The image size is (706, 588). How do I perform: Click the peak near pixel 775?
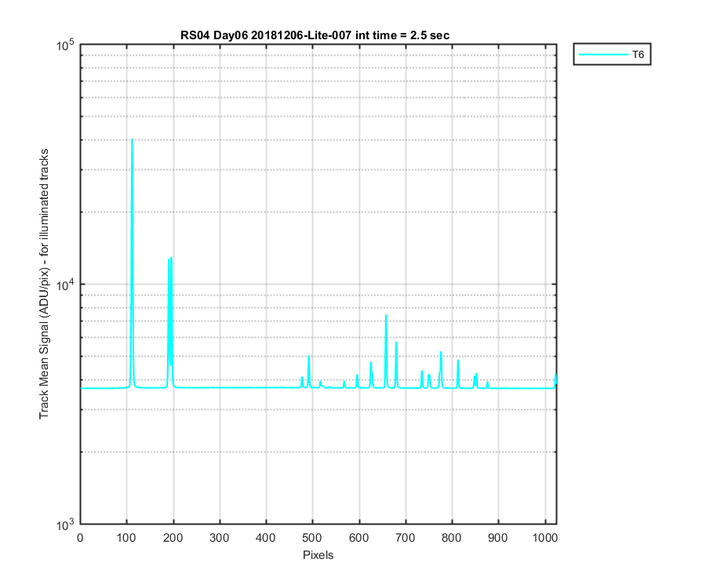[x=441, y=369]
